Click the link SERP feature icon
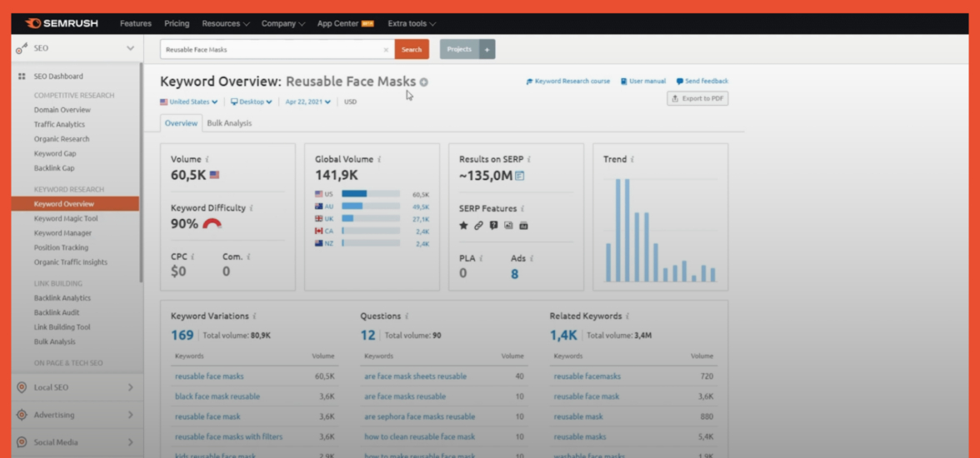The image size is (980, 458). (x=478, y=226)
